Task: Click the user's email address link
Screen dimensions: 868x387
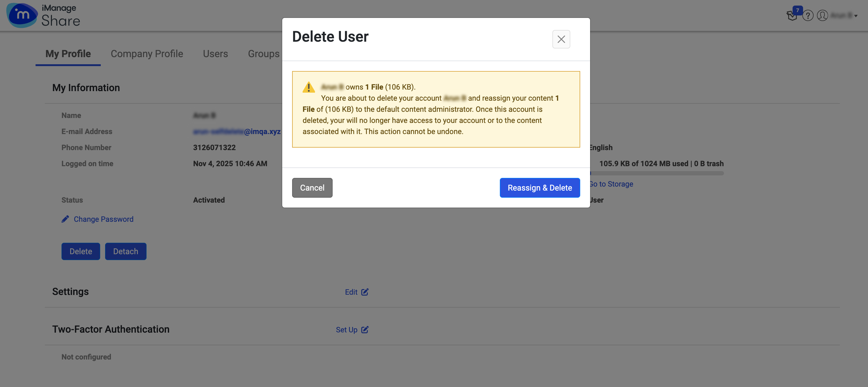Action: (236, 131)
